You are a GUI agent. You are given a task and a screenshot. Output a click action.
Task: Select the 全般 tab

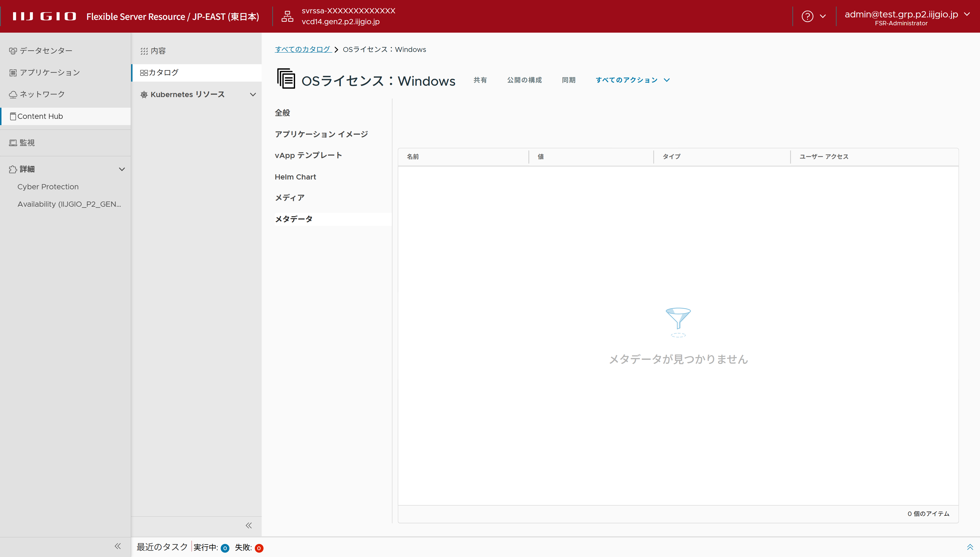(x=283, y=113)
